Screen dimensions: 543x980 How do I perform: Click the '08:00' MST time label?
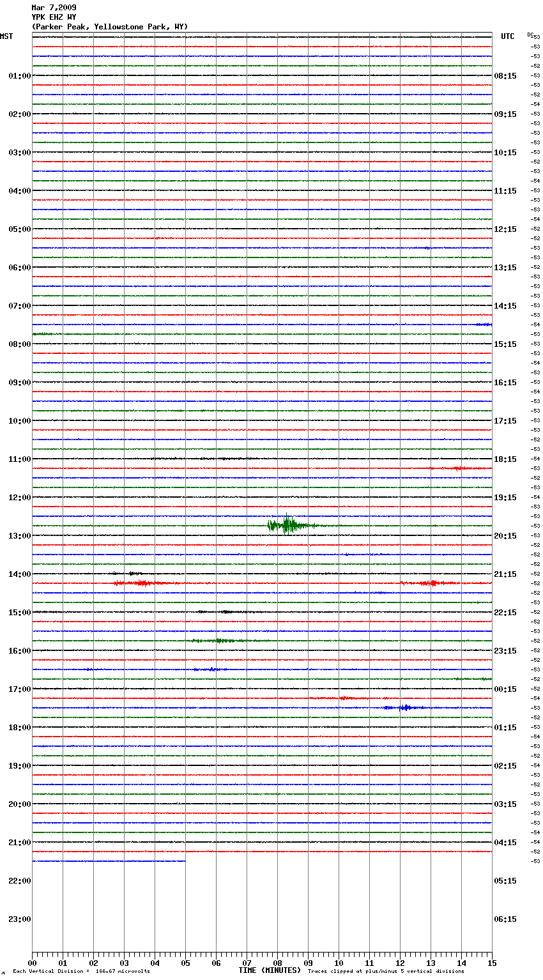[x=20, y=344]
